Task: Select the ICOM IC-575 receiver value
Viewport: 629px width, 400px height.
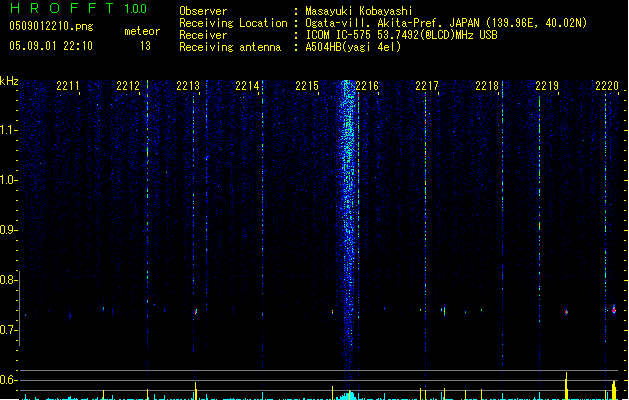Action: tap(401, 35)
